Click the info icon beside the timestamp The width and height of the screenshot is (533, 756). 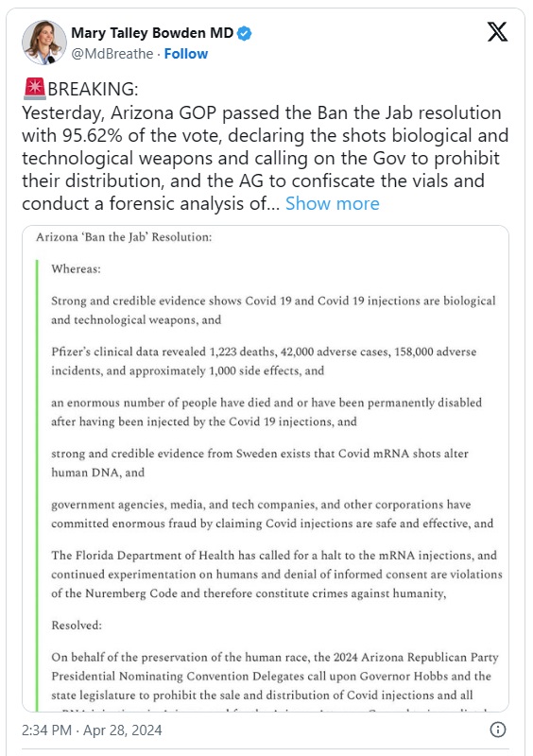click(498, 730)
